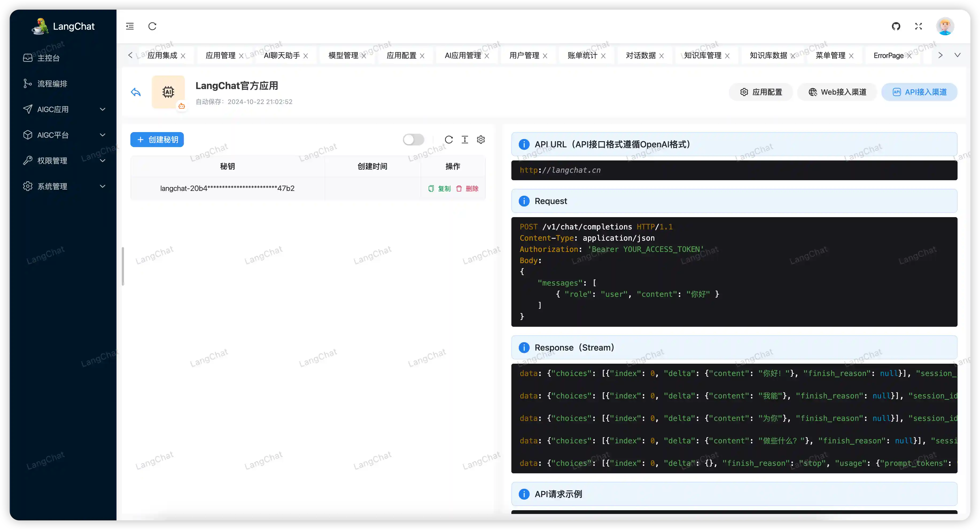Click the page reload icon in header

point(152,26)
